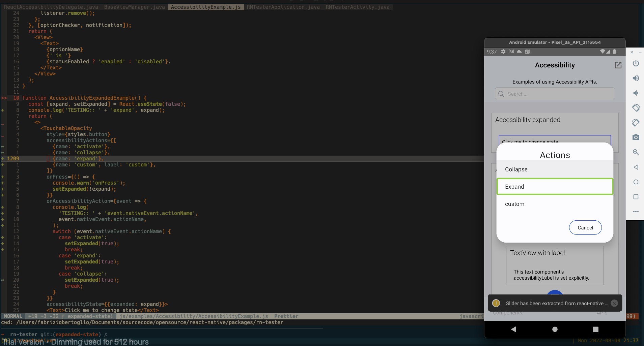Take an emulator screenshot with camera icon
This screenshot has width=644, height=346.
[x=636, y=137]
